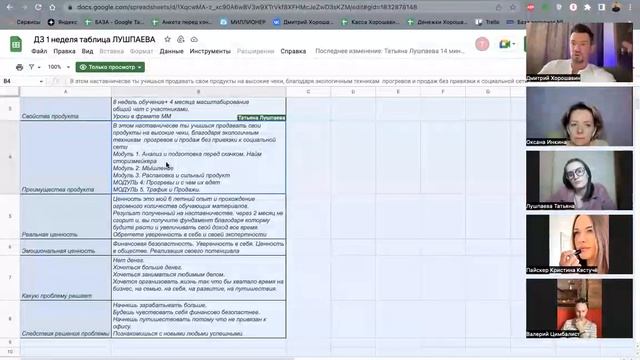Expand the Meet button dropdown arrow
This screenshot has height=360, width=640.
coord(513,44)
